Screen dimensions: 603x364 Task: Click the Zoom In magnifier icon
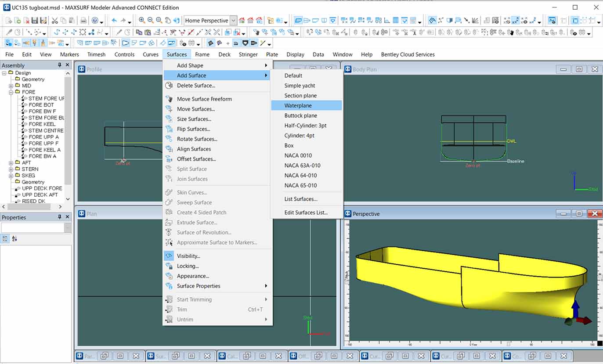[142, 20]
